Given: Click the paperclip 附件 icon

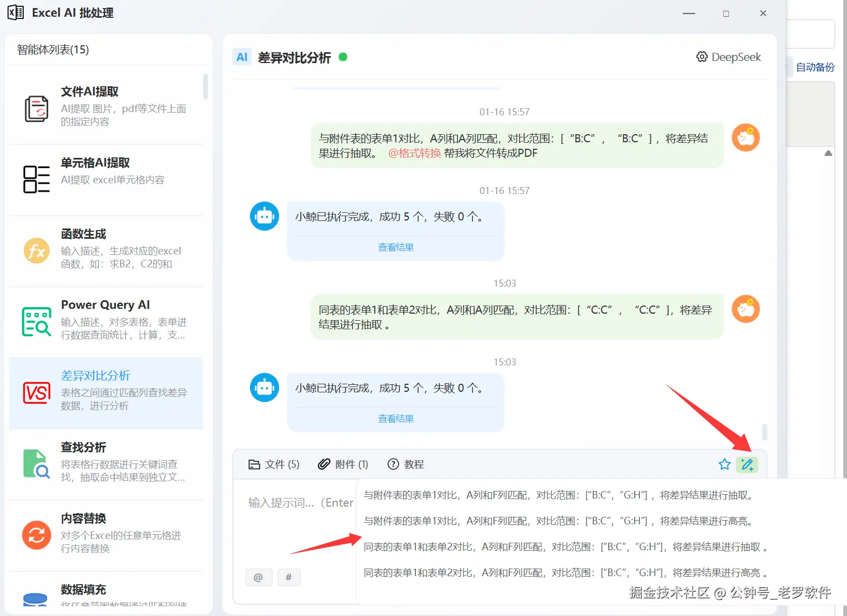Looking at the screenshot, I should [x=324, y=464].
